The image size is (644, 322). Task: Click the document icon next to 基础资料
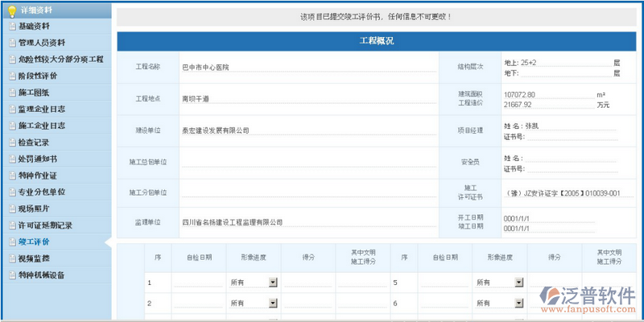coord(10,26)
